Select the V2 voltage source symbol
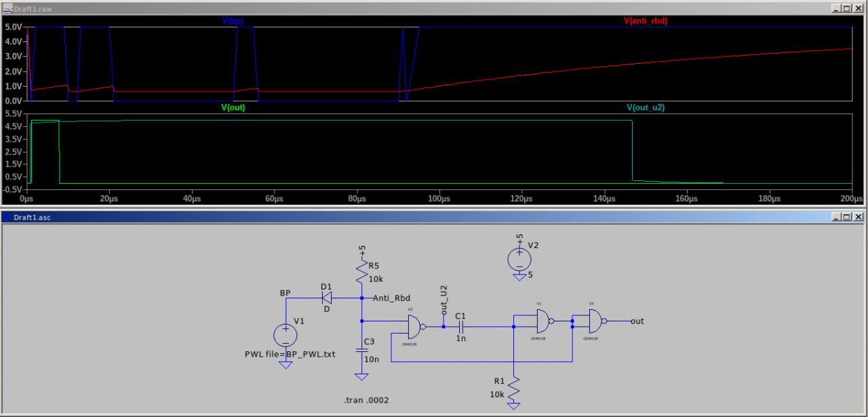This screenshot has width=868, height=417. pos(519,258)
